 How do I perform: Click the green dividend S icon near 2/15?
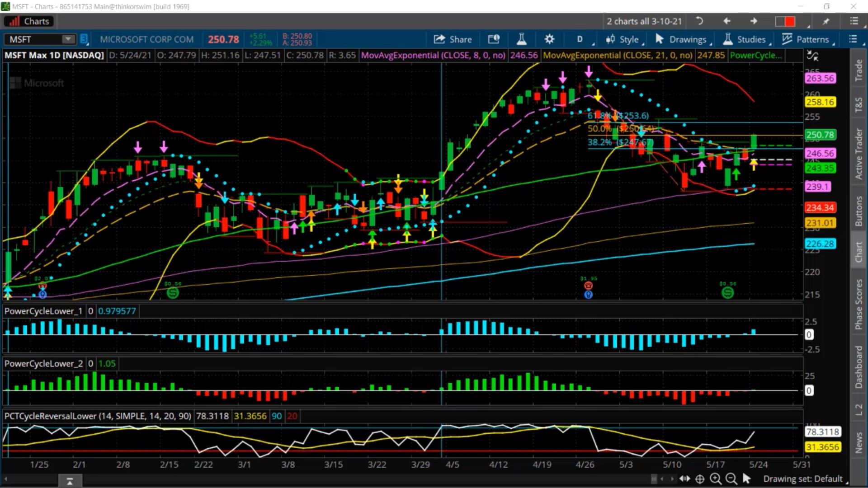(x=173, y=293)
